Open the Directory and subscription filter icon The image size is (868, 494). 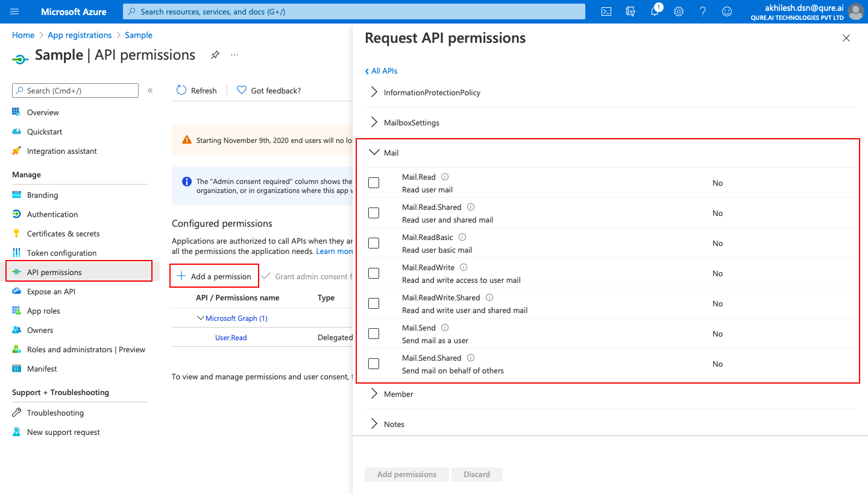coord(631,11)
